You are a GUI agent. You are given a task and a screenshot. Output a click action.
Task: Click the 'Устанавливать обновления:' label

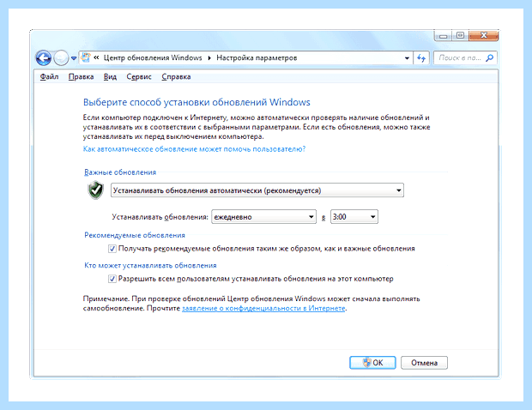[x=160, y=217]
